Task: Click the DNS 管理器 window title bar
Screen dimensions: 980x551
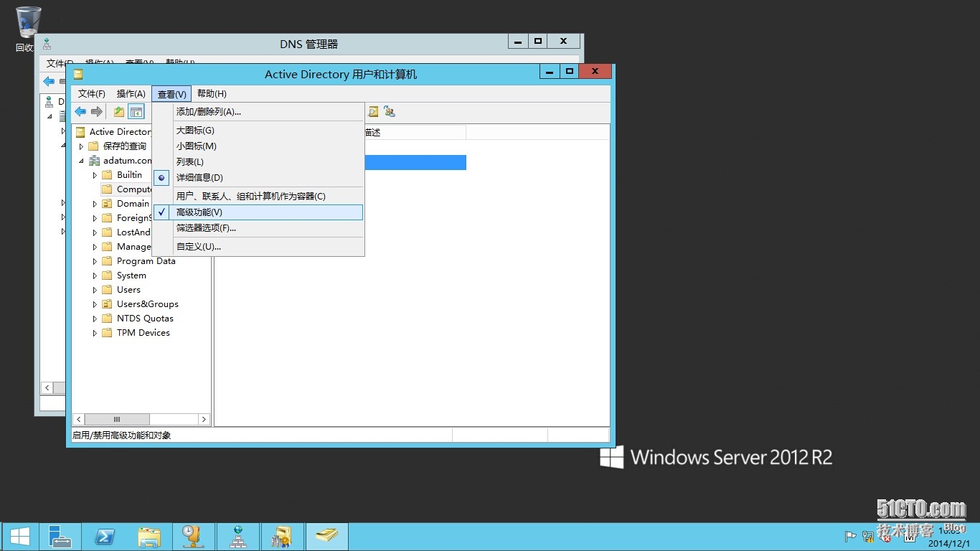Action: point(308,44)
